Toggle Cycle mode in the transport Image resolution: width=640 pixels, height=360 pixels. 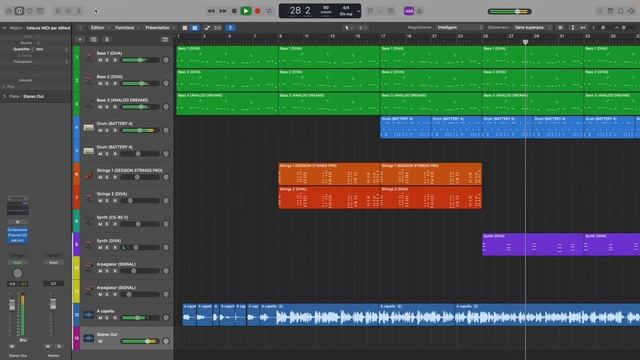269,11
